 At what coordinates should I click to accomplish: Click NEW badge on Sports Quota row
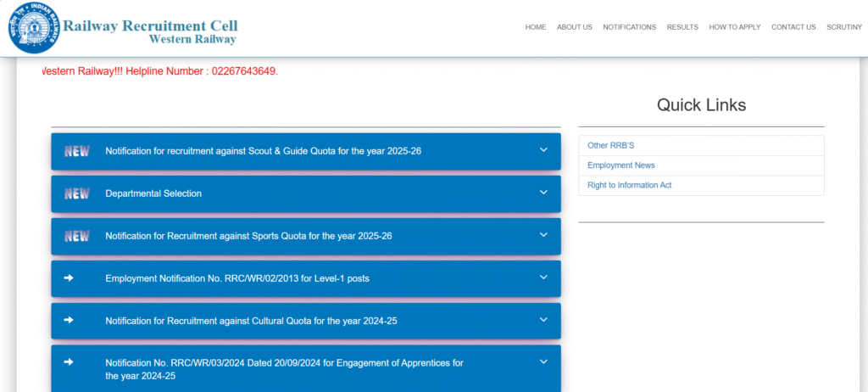coord(76,236)
